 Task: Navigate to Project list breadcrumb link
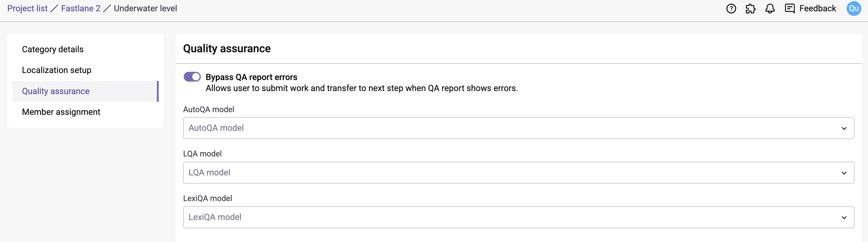click(x=27, y=9)
